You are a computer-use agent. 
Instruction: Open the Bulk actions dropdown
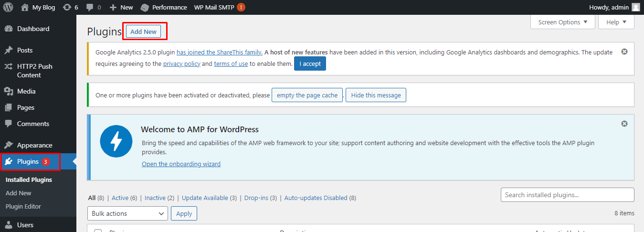[127, 213]
